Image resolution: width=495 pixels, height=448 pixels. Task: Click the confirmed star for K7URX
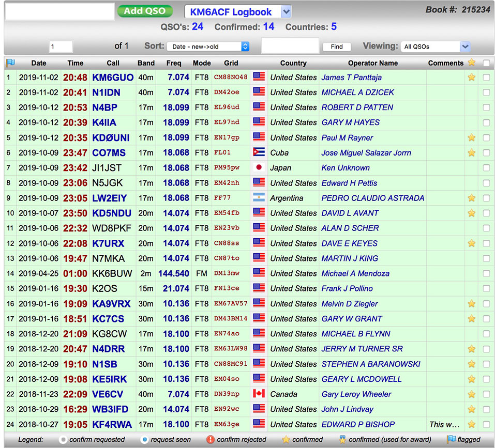pos(472,243)
